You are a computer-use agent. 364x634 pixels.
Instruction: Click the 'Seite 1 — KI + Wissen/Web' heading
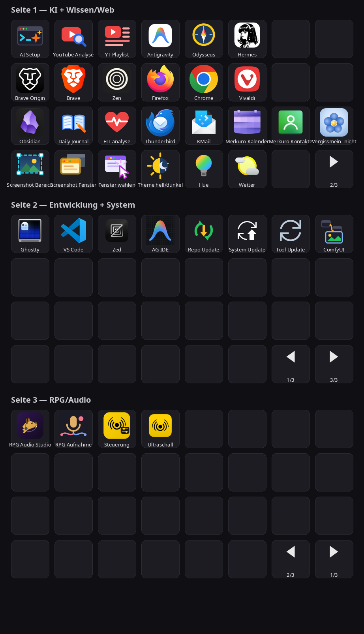[63, 10]
